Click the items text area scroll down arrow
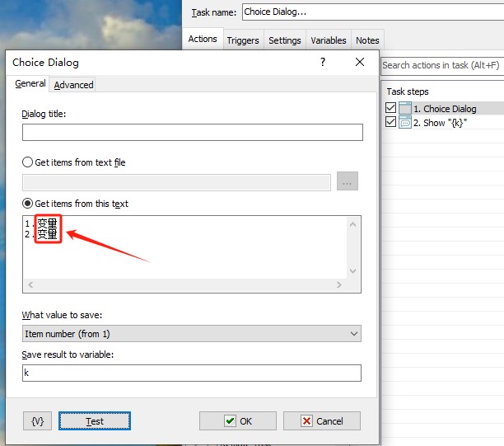Screen dimensions: 504x446 pos(354,271)
